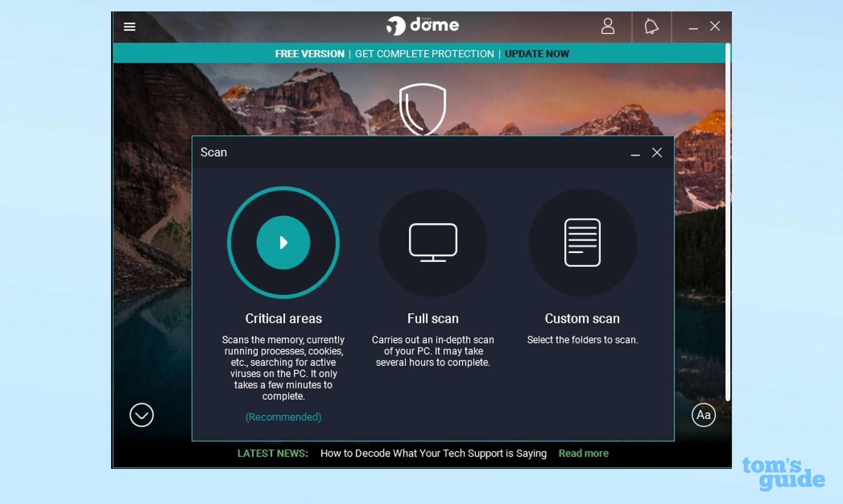Open the user account icon
Viewport: 843px width, 504px height.
tap(608, 26)
